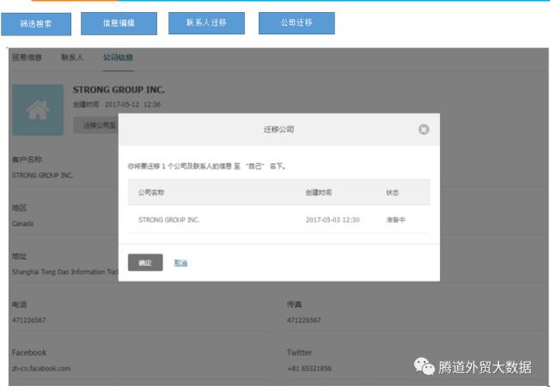Click the company home avatar icon
The width and height of the screenshot is (550, 392).
pyautogui.click(x=38, y=109)
